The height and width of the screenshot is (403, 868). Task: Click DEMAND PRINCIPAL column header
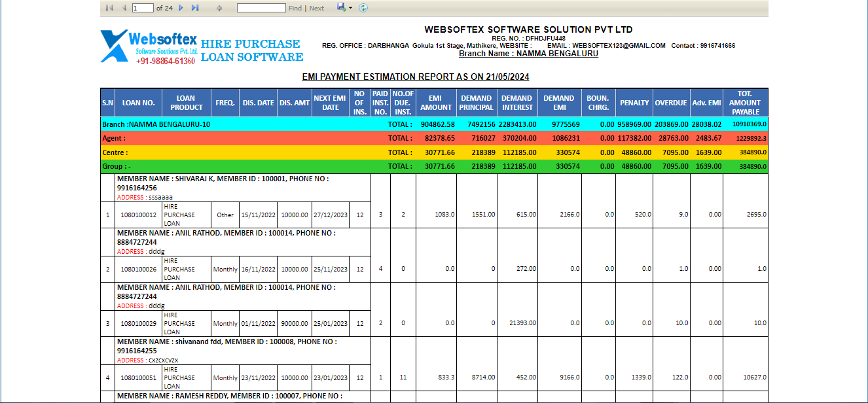[477, 103]
